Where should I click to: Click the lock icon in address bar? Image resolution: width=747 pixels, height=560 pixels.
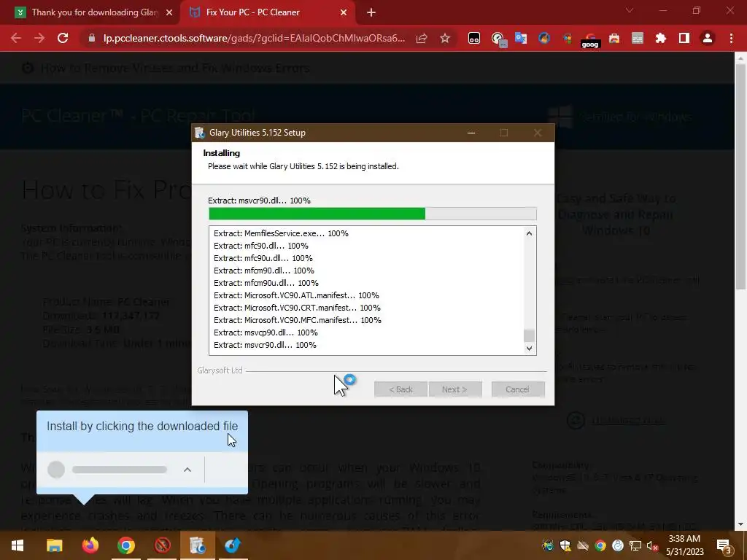(x=91, y=38)
